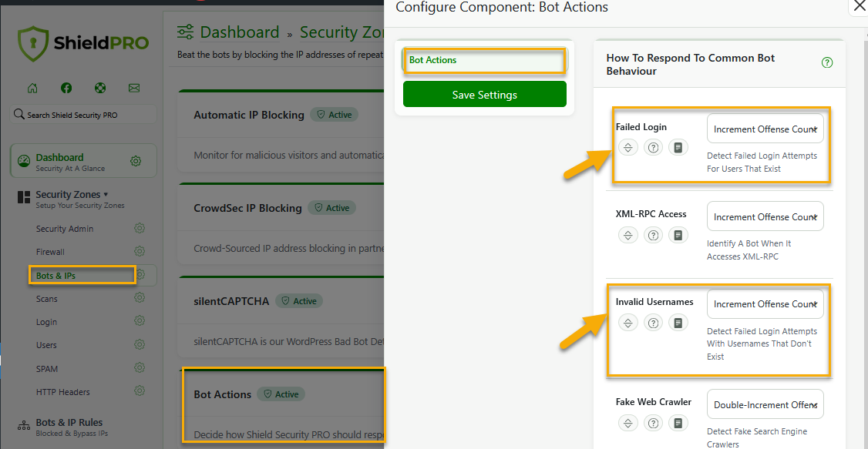The height and width of the screenshot is (449, 868).
Task: Open the XML-RPC Access response dropdown
Action: coord(765,216)
